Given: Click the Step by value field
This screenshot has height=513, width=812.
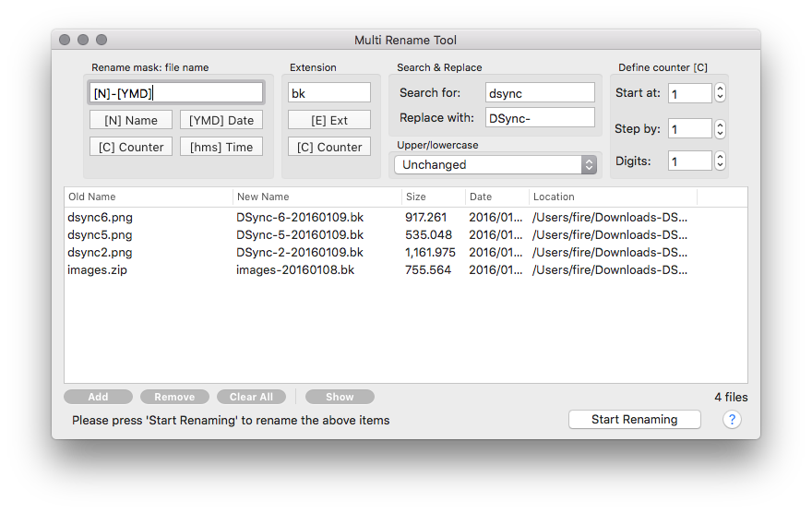Looking at the screenshot, I should pyautogui.click(x=690, y=129).
